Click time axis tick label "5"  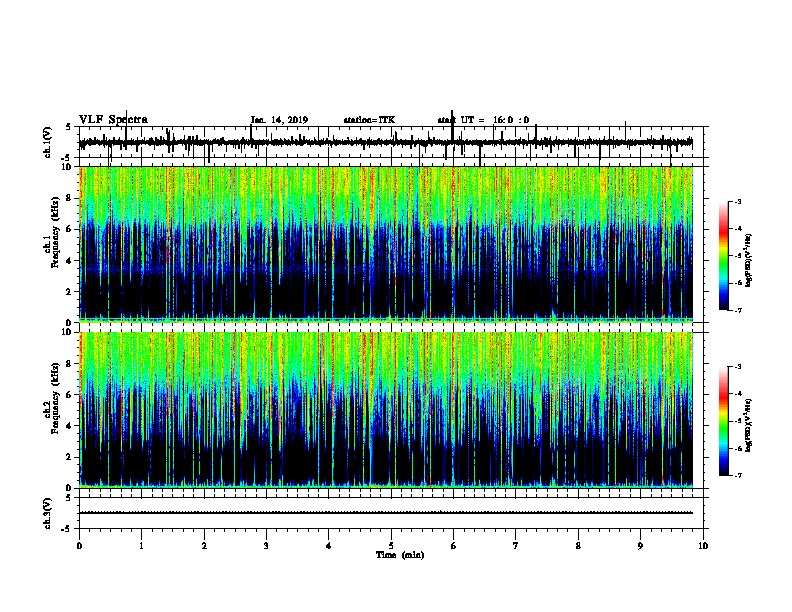pos(391,546)
